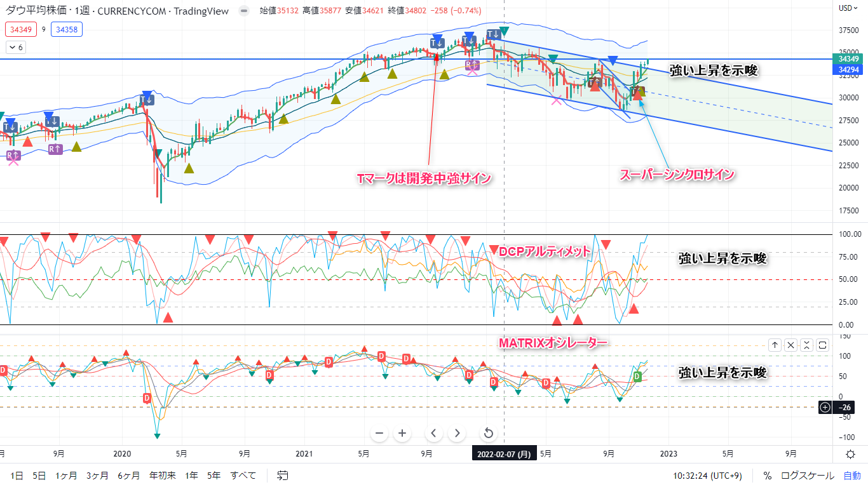Click the 2022-02-07 (月) date label
Viewport: 868px width, 487px height.
pos(504,454)
